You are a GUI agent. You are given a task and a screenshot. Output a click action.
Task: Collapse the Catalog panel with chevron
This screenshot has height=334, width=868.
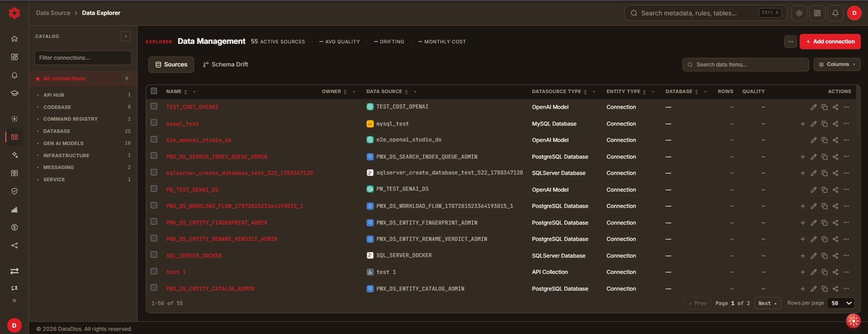coord(126,36)
